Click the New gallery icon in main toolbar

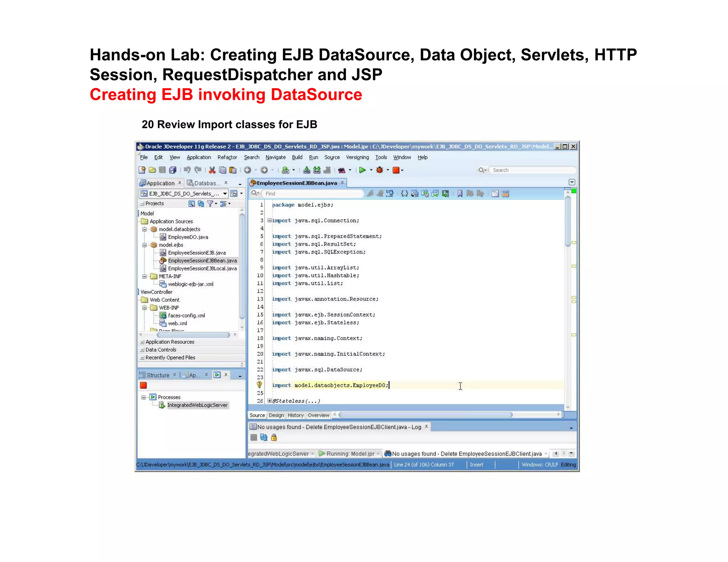click(142, 170)
